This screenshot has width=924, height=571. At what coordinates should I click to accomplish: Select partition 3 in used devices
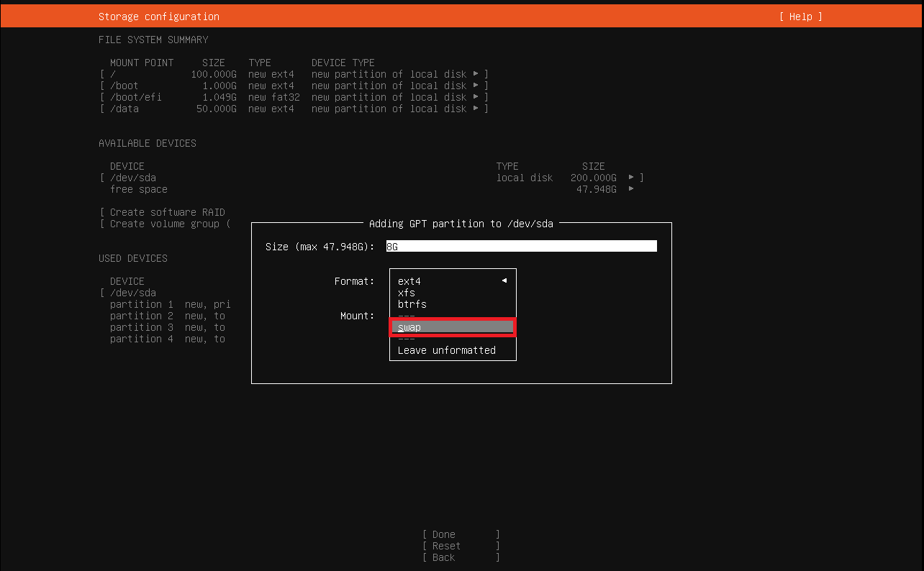(167, 327)
